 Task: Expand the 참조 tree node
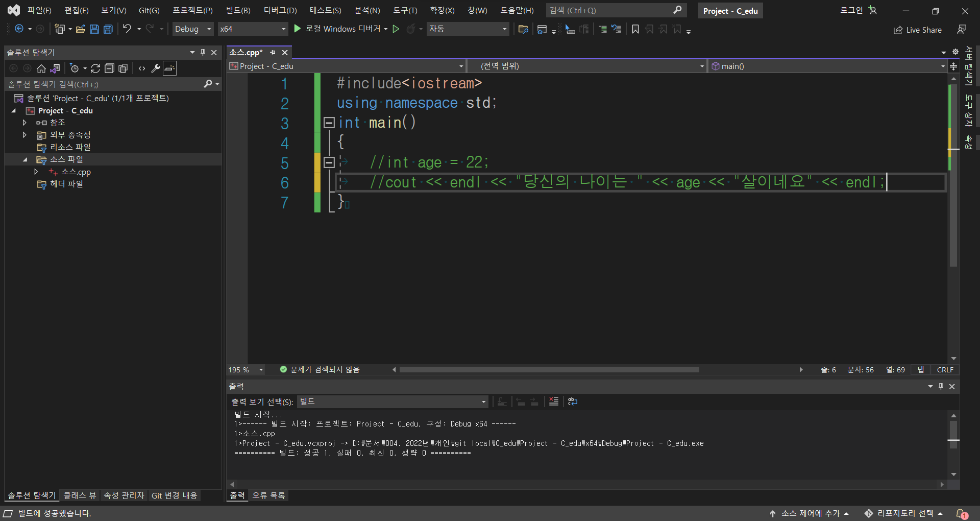click(x=24, y=123)
